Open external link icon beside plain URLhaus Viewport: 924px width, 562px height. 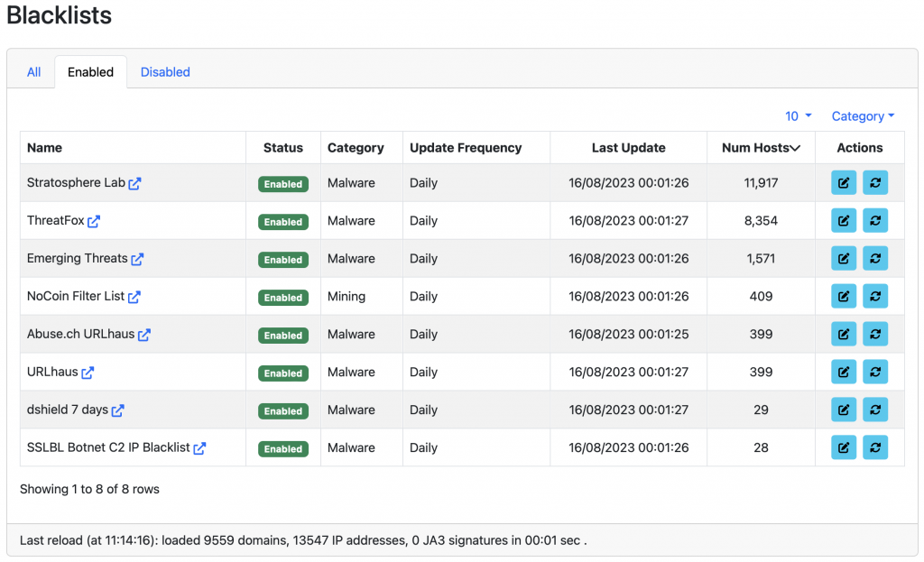click(x=88, y=373)
